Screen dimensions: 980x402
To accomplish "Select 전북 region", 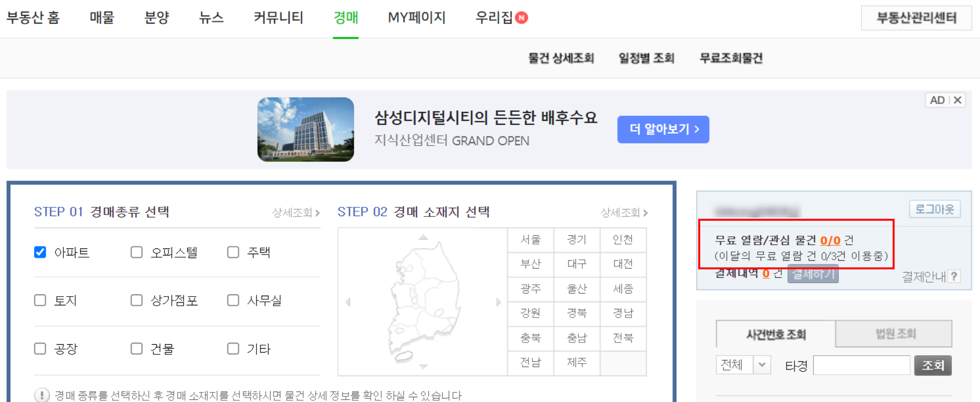I will click(623, 338).
